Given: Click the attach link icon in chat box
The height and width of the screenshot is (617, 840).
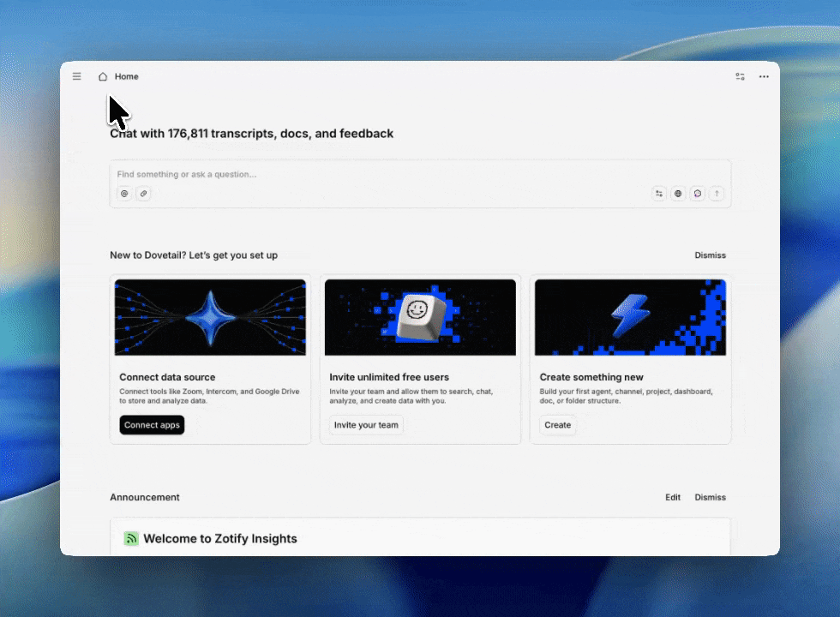Looking at the screenshot, I should click(x=144, y=194).
